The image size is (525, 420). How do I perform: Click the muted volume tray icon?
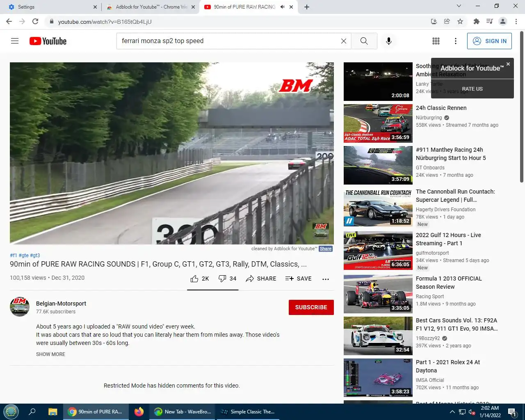click(x=472, y=412)
